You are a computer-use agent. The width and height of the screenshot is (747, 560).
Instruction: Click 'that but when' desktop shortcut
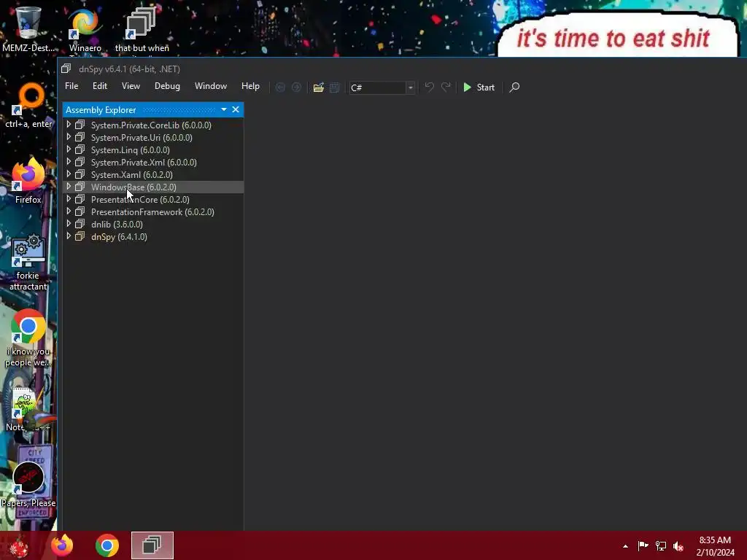click(x=142, y=29)
